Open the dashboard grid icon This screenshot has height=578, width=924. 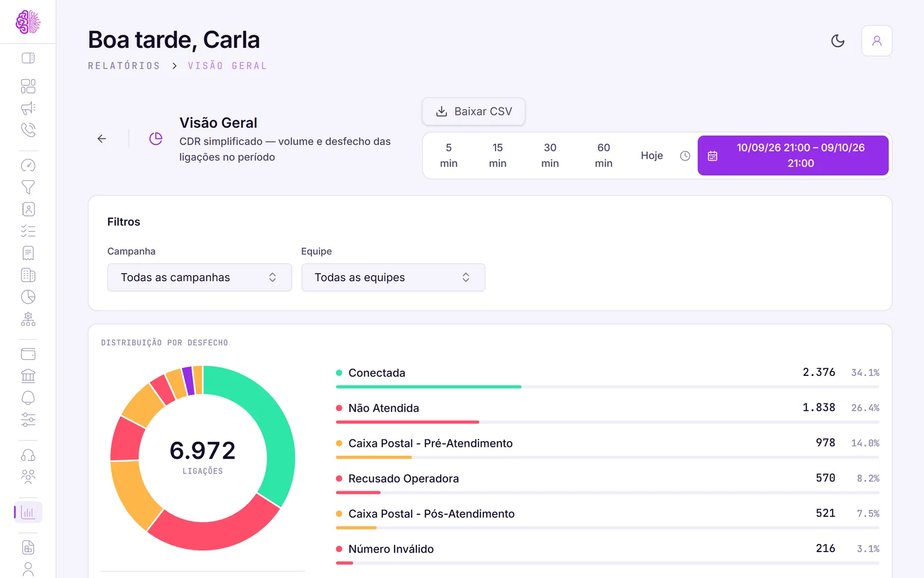pos(28,86)
